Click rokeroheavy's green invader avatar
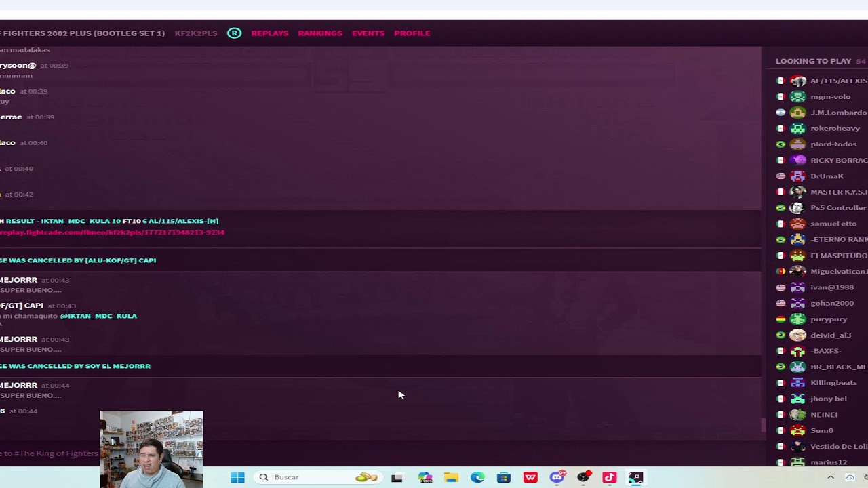The image size is (868, 488). 798,129
